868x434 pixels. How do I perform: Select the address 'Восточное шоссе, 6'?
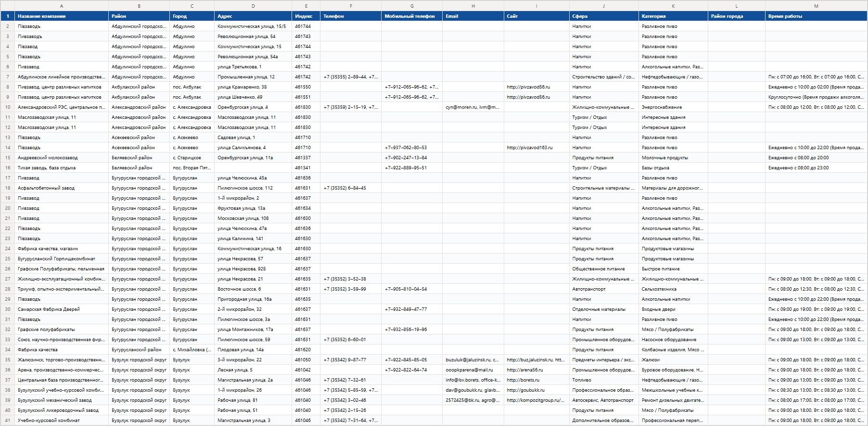[x=253, y=289]
